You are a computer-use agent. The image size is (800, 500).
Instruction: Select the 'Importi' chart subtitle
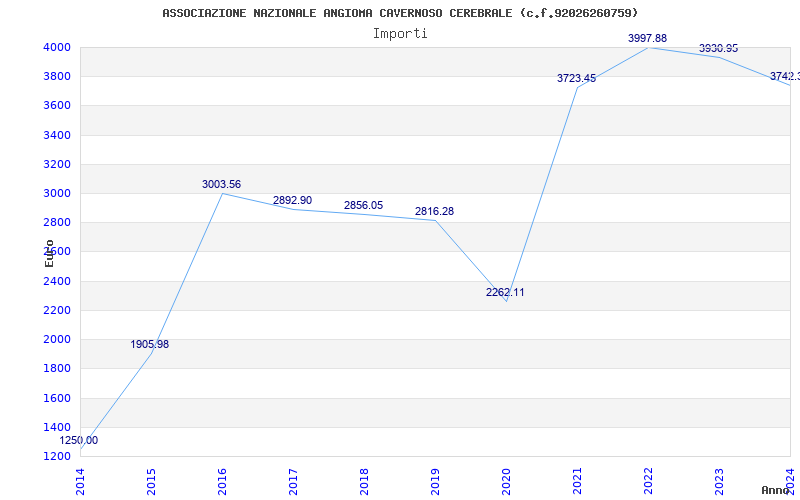[x=400, y=34]
